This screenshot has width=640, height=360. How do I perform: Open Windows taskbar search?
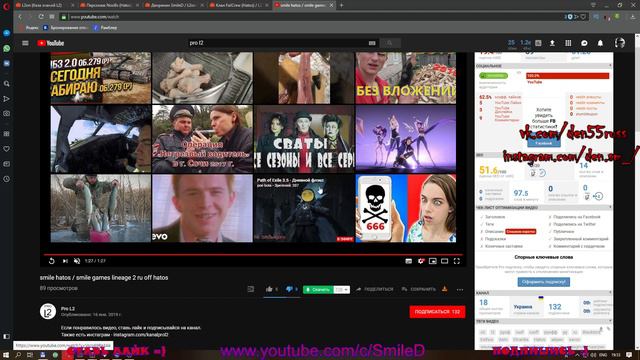[x=18, y=355]
